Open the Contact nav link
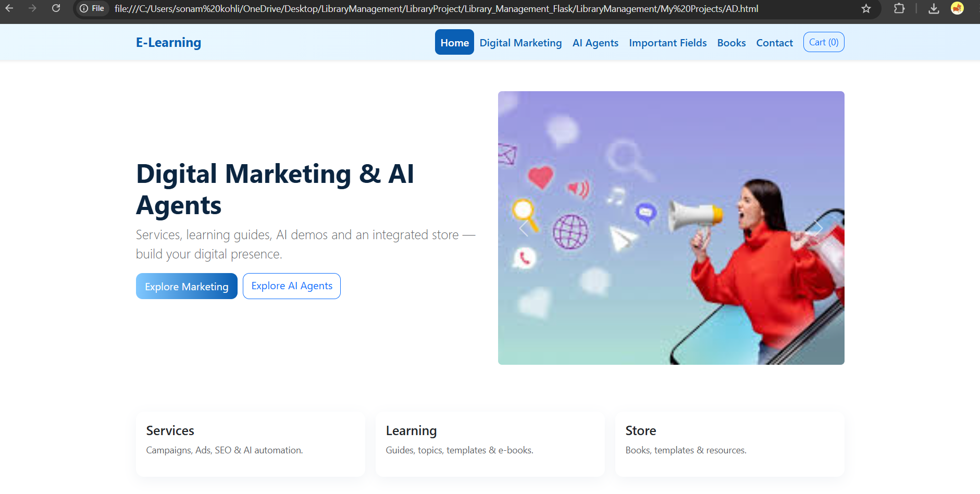Image resolution: width=980 pixels, height=494 pixels. (774, 43)
